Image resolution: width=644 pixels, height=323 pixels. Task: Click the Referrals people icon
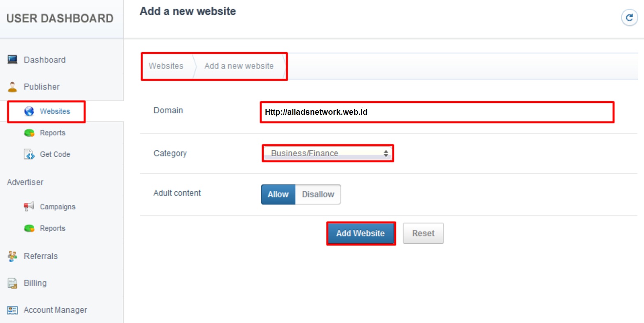click(12, 256)
